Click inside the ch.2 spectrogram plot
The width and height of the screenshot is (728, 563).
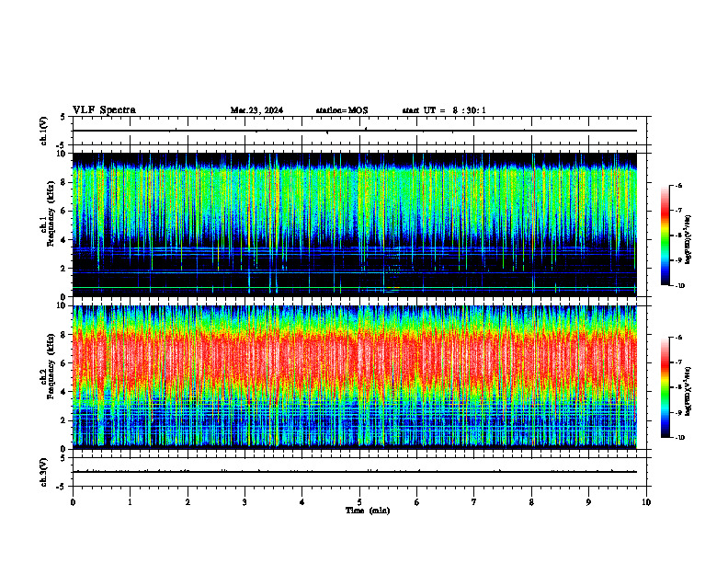pyautogui.click(x=354, y=377)
